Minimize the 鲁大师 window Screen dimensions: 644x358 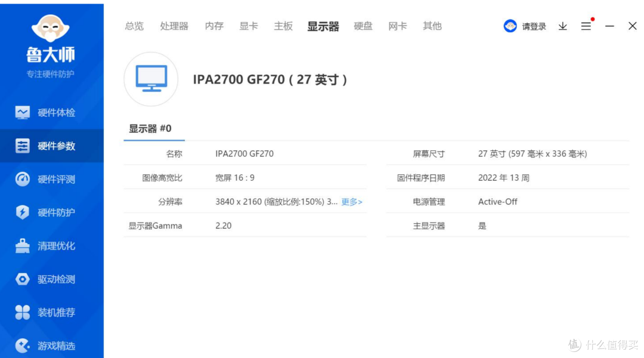coord(609,26)
